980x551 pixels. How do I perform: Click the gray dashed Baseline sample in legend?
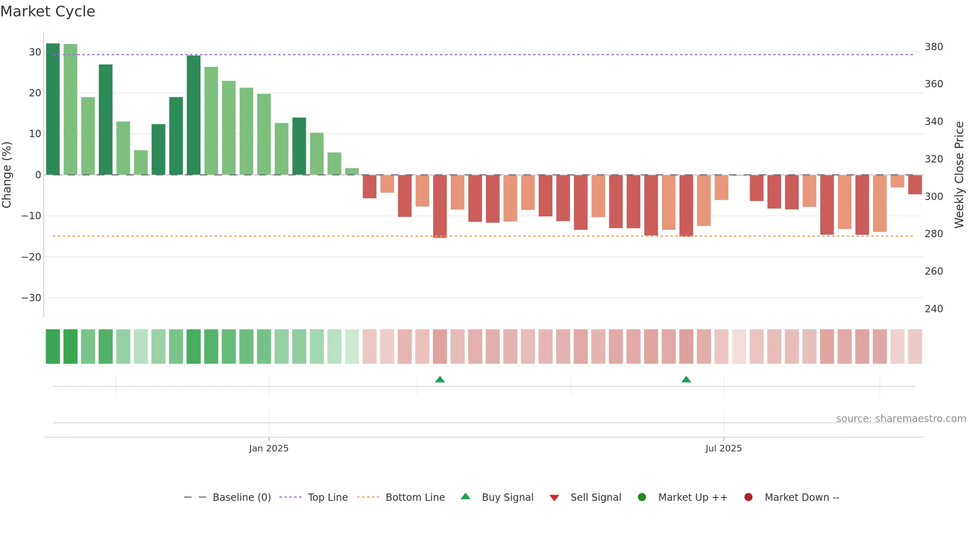(x=195, y=497)
